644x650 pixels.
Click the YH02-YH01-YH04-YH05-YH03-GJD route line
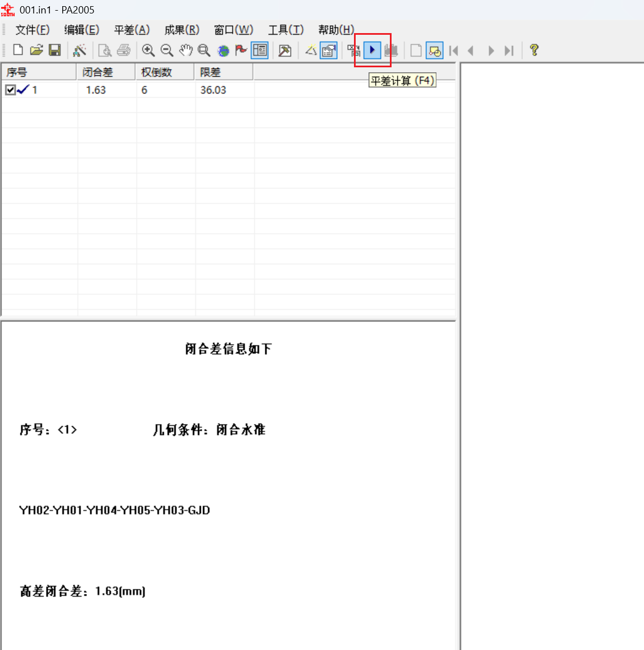tap(114, 510)
